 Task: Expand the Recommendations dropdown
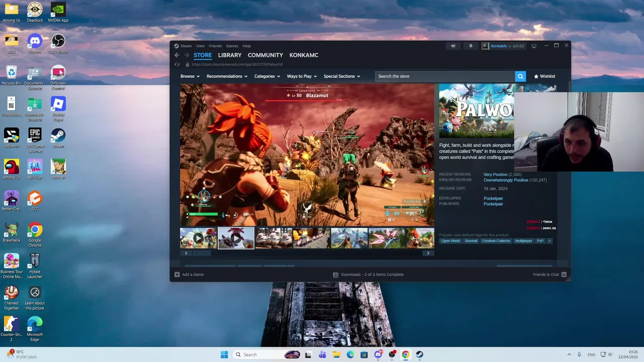click(227, 76)
